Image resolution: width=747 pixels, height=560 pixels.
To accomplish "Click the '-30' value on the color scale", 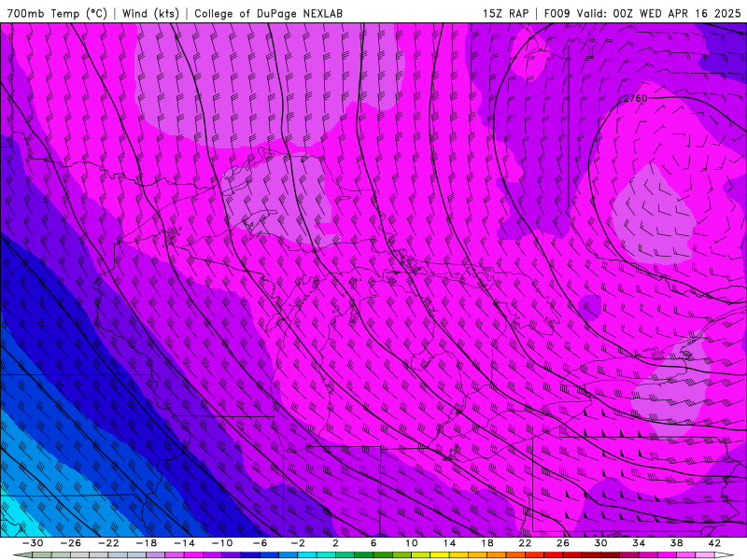I will tap(33, 543).
